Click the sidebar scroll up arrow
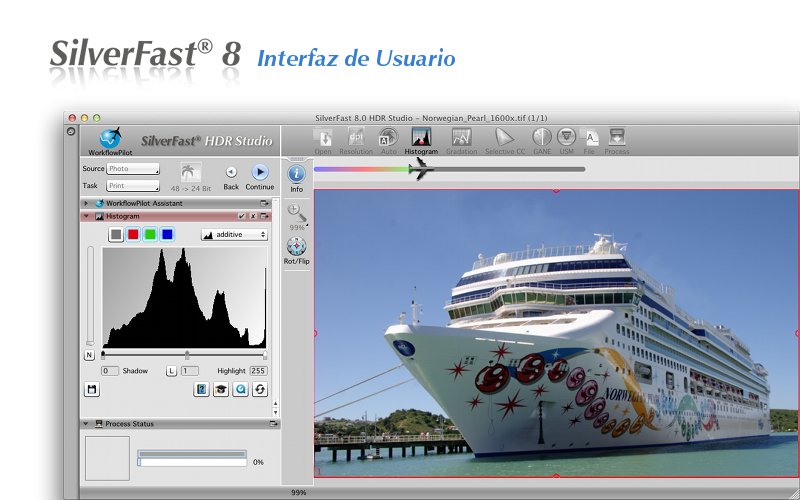800x500 pixels. [276, 403]
